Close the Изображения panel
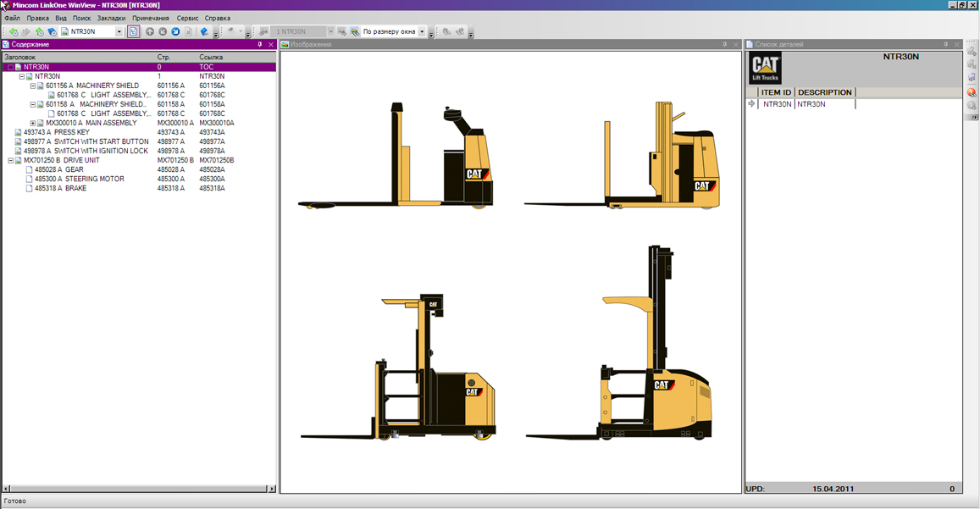 (736, 45)
